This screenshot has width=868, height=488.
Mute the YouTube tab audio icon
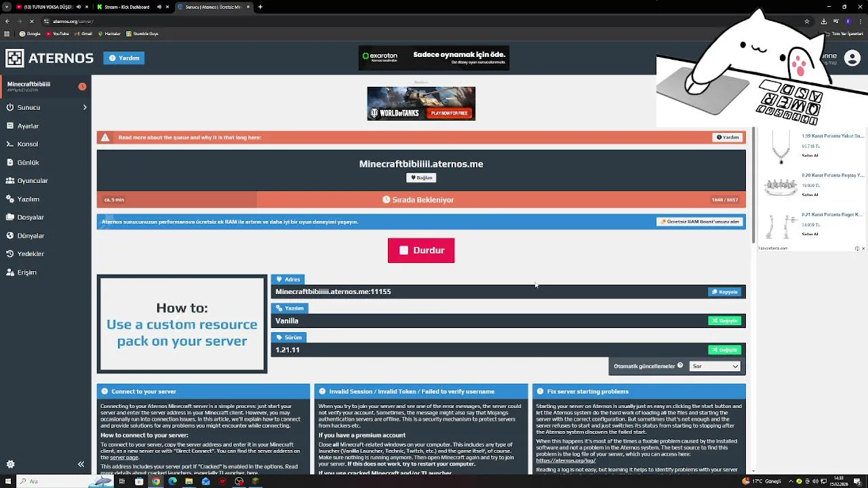point(78,7)
